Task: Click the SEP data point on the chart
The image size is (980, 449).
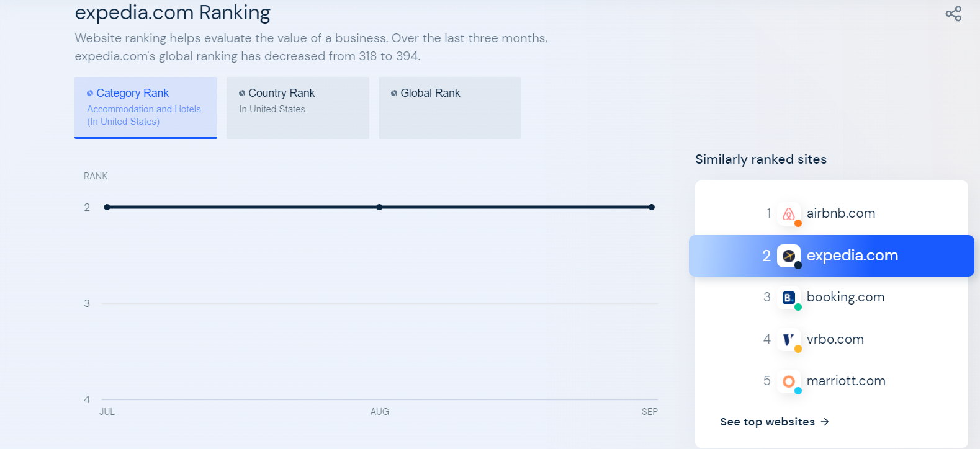Action: [652, 207]
